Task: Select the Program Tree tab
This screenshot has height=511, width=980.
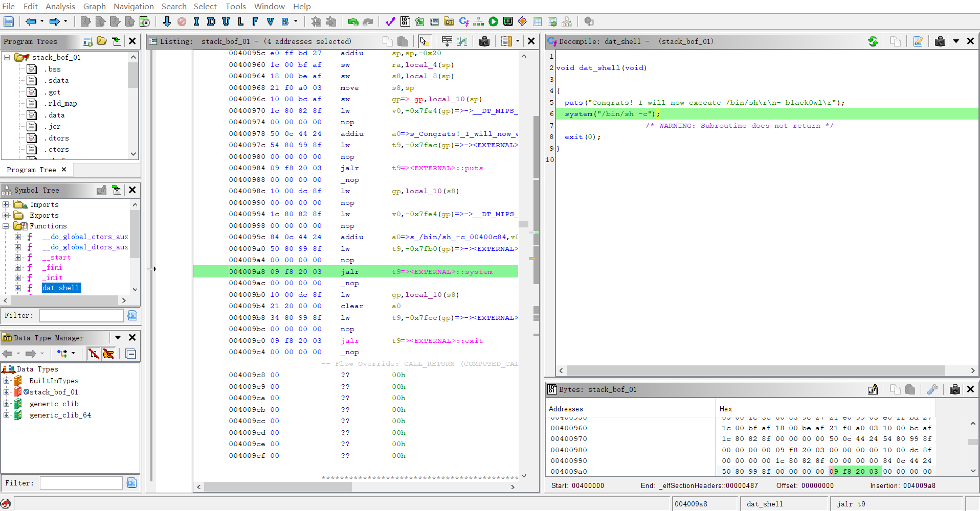Action: 36,170
